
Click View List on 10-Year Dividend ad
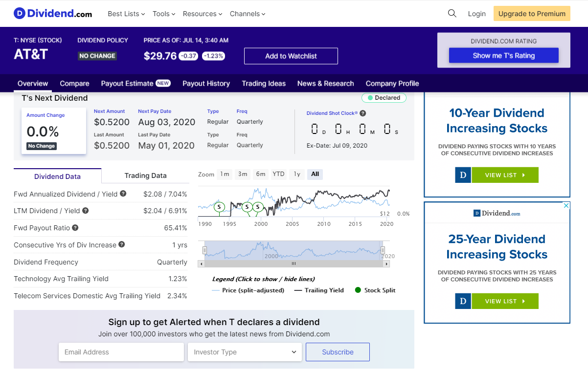click(505, 175)
